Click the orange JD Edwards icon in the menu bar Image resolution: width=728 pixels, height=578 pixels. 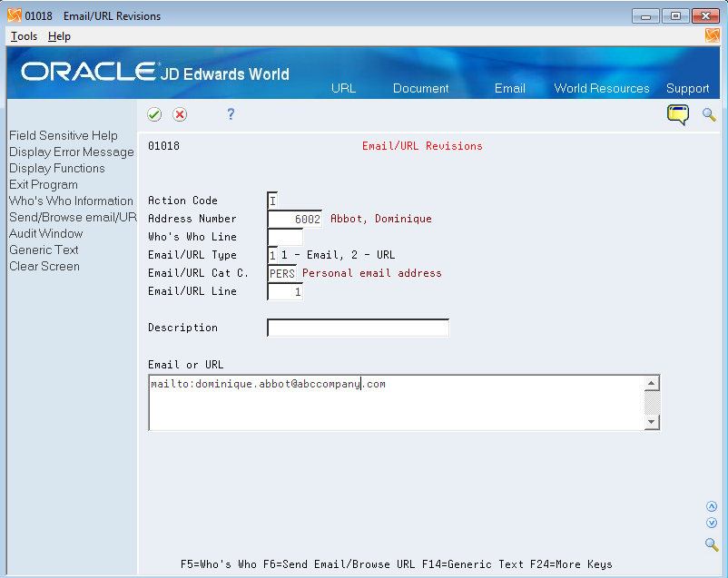[713, 35]
